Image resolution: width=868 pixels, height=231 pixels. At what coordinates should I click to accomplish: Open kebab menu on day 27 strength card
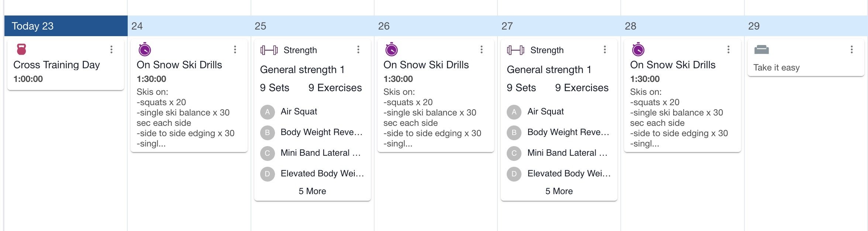click(x=604, y=49)
